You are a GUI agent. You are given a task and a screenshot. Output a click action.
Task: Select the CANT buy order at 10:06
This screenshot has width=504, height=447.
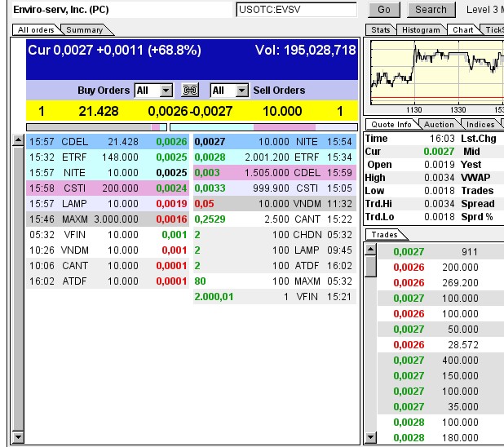pyautogui.click(x=108, y=266)
